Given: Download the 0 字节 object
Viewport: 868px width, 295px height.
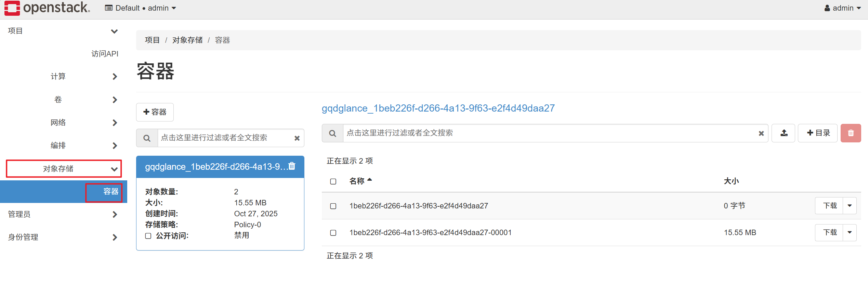Looking at the screenshot, I should pyautogui.click(x=829, y=206).
